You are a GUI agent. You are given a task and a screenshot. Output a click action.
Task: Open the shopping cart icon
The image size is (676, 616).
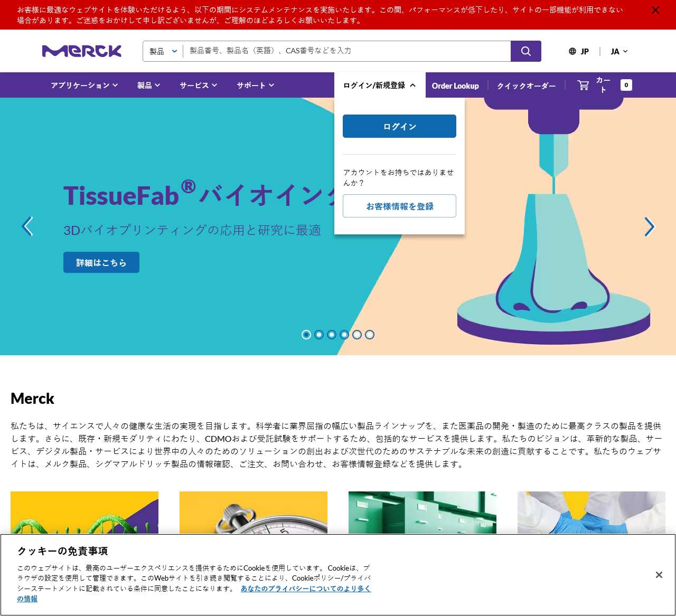583,85
